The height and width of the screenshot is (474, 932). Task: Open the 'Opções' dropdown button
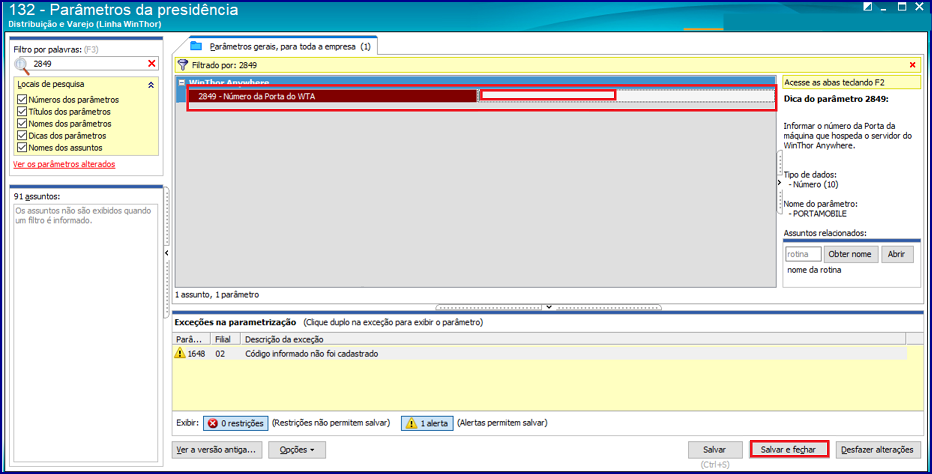(x=297, y=450)
